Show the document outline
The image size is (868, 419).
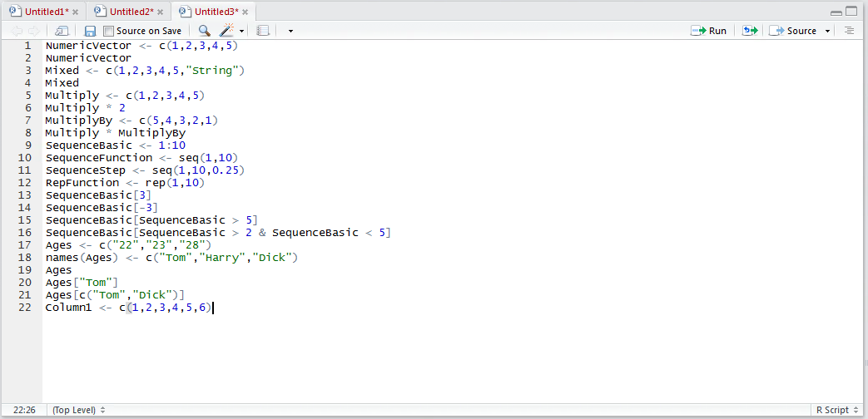849,31
